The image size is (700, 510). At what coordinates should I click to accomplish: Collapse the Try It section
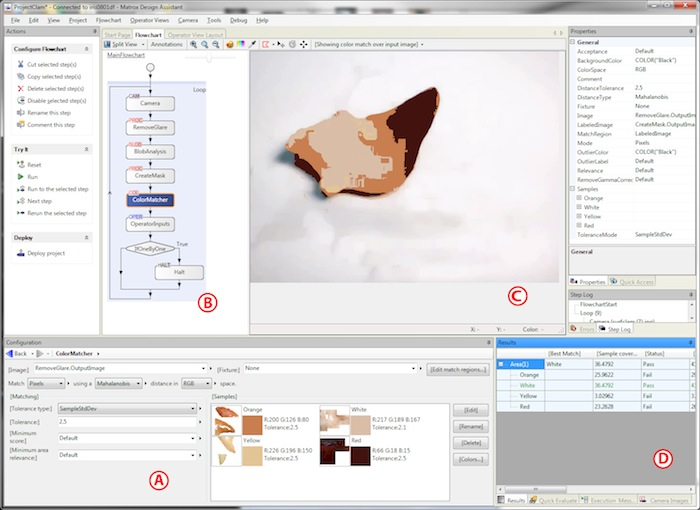[88, 148]
